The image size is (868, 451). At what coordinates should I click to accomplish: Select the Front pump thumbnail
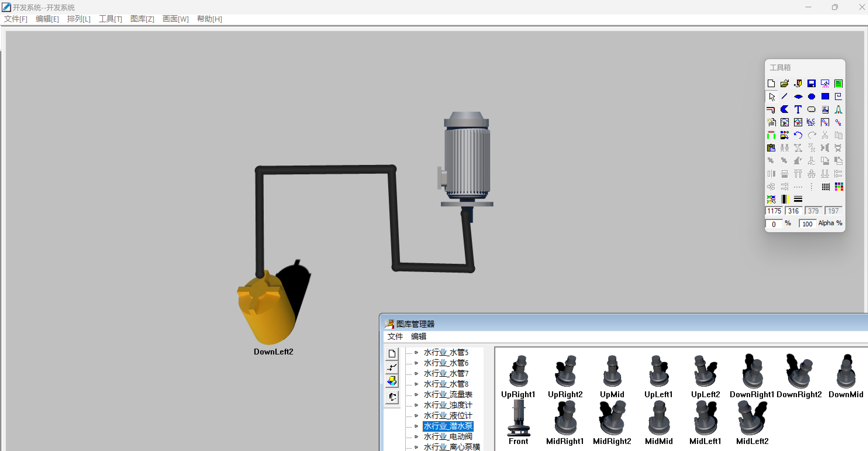pyautogui.click(x=519, y=418)
